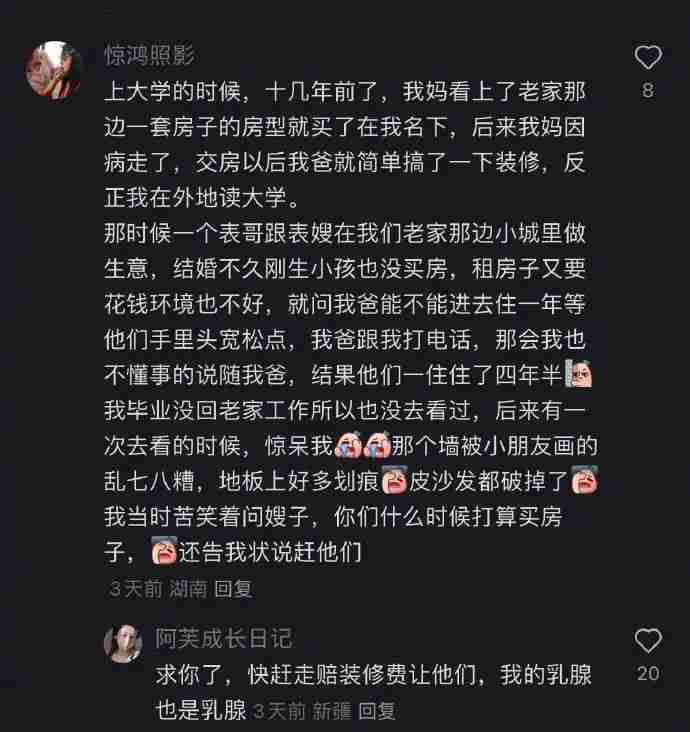Tap the username 阿芙成长日记

coord(224,638)
